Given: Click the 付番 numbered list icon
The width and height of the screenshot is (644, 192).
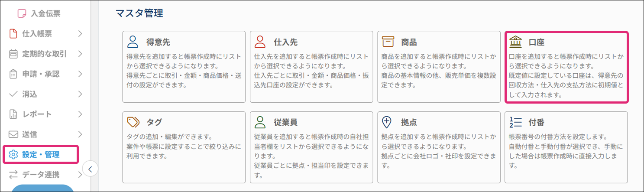Looking at the screenshot, I should [515, 122].
